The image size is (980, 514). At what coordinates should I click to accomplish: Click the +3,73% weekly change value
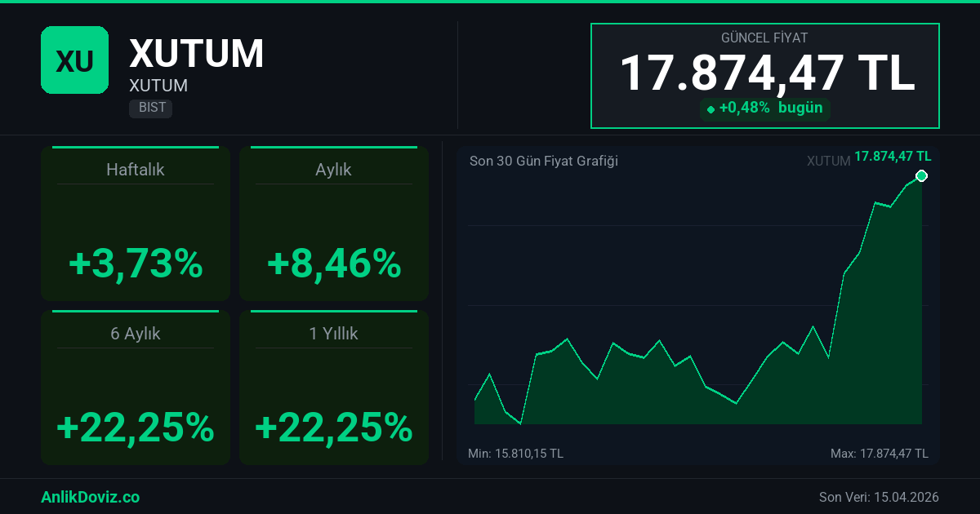pyautogui.click(x=136, y=264)
